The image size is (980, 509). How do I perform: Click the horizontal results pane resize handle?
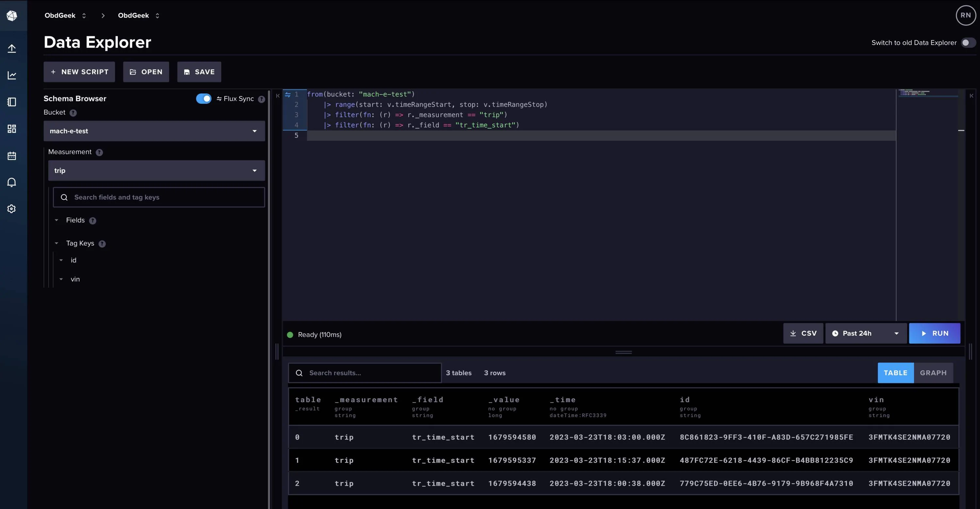tap(624, 352)
